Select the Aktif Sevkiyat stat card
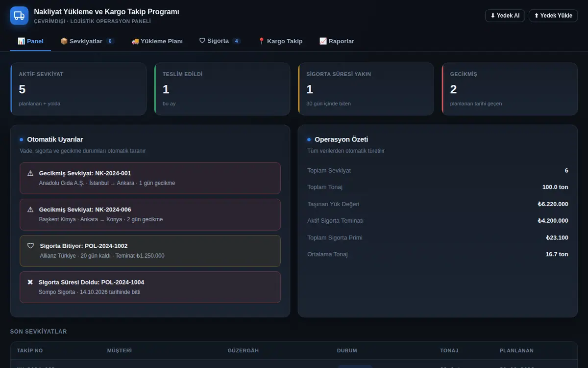 [78, 89]
